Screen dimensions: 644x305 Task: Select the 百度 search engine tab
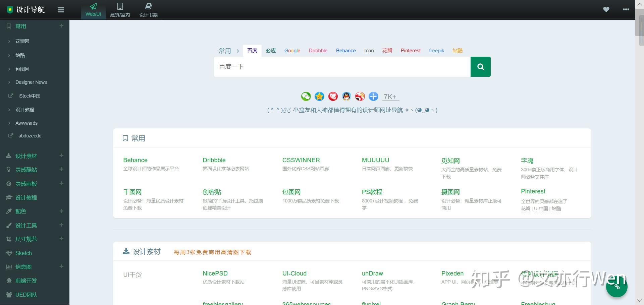(x=252, y=51)
